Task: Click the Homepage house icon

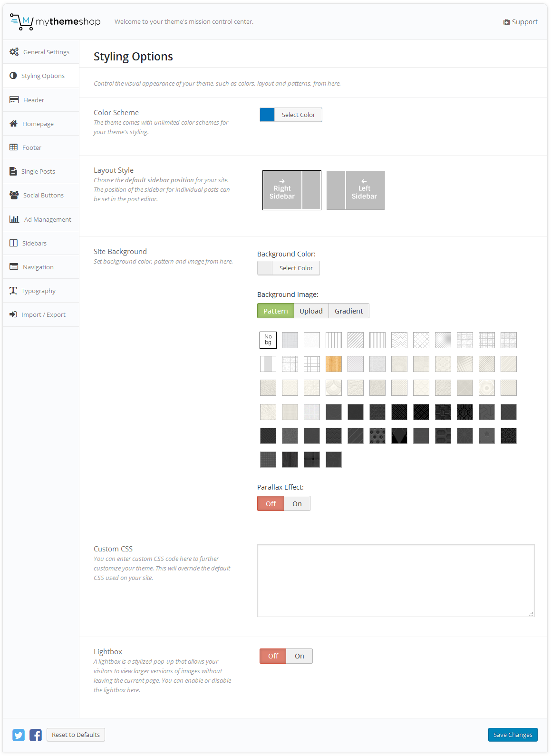Action: 14,124
